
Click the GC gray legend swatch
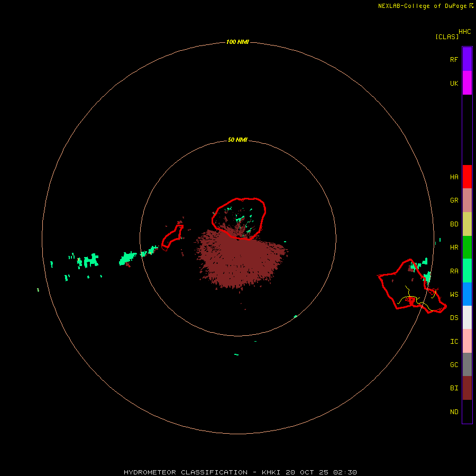point(467,364)
